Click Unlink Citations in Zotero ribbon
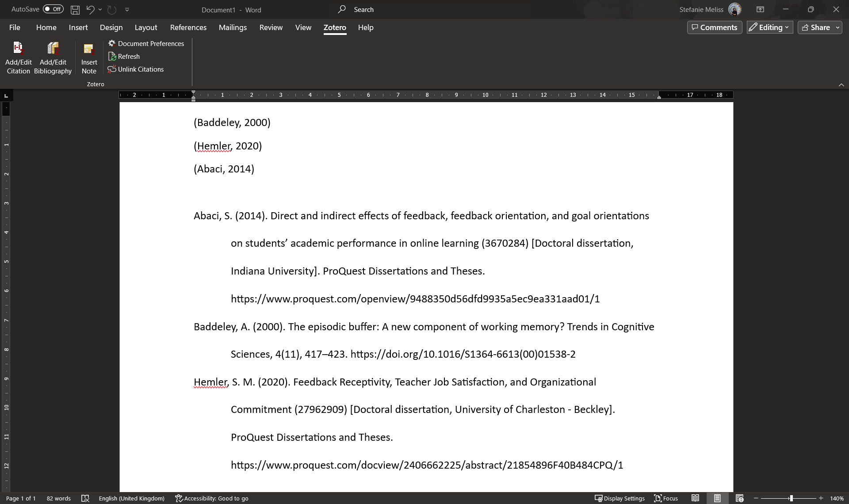This screenshot has width=849, height=504. click(136, 69)
